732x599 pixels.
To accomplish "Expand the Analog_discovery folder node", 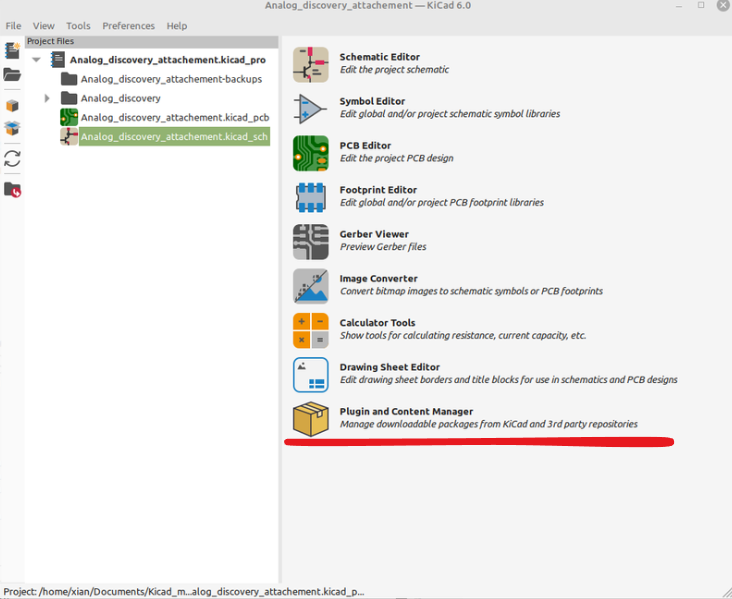I will coord(47,98).
